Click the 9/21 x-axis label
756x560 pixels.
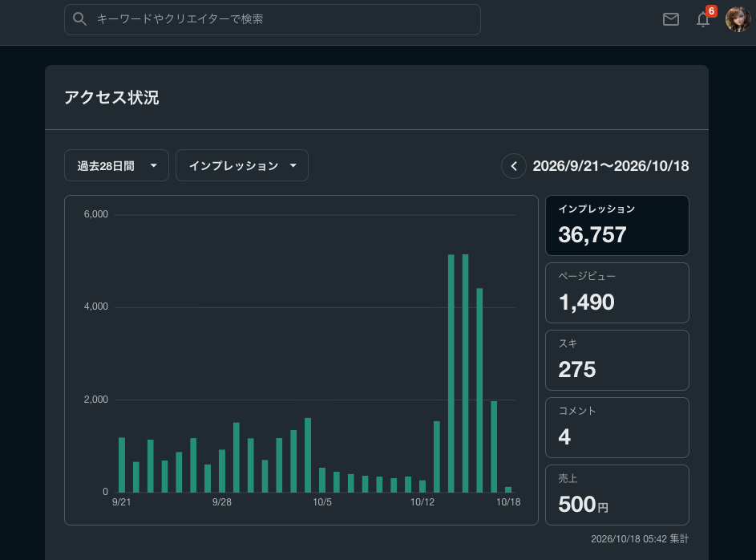122,502
